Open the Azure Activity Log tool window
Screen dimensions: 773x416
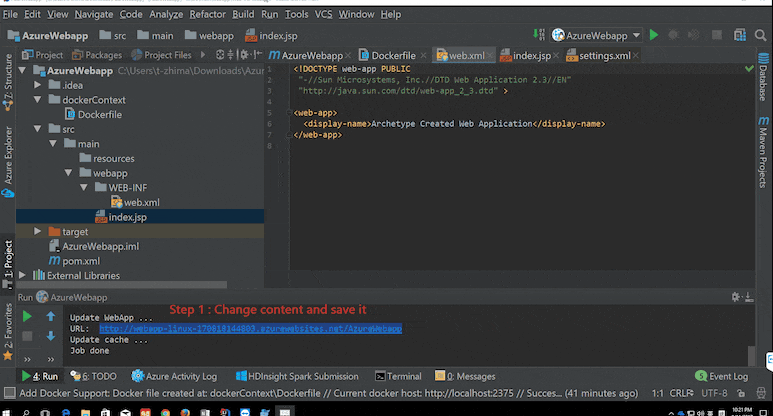(174, 376)
